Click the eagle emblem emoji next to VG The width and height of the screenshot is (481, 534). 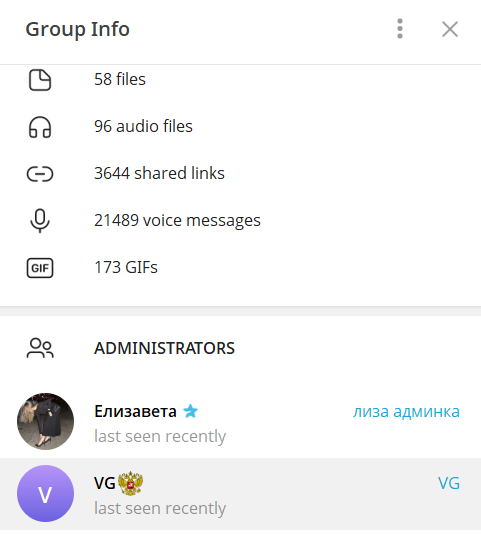[x=130, y=483]
